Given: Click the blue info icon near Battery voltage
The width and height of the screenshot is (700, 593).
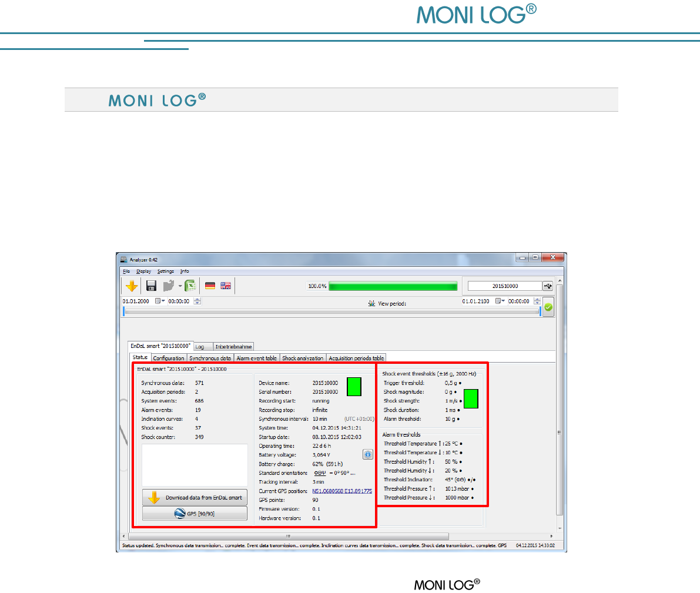Looking at the screenshot, I should [x=368, y=454].
